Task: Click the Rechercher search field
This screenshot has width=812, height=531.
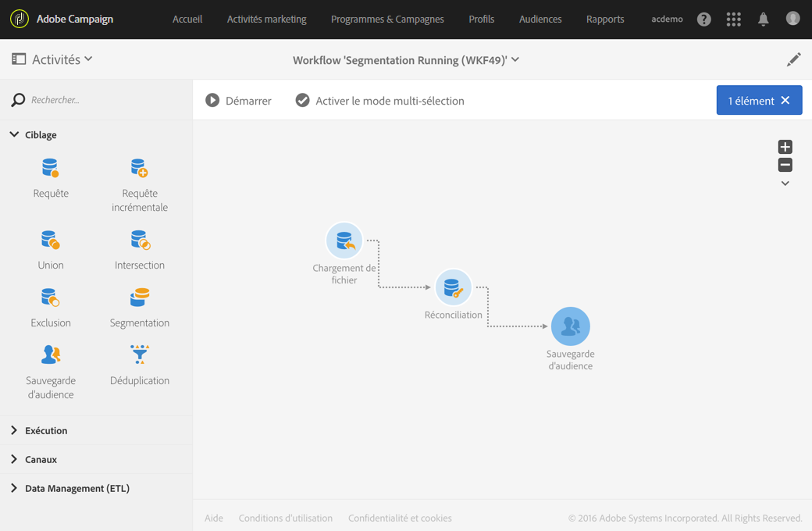Action: point(94,100)
